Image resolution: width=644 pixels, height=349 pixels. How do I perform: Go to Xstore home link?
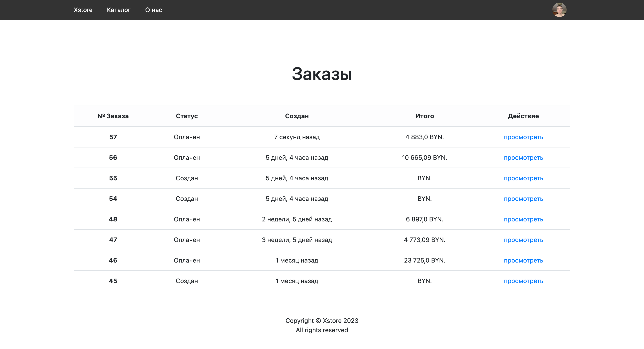point(83,10)
